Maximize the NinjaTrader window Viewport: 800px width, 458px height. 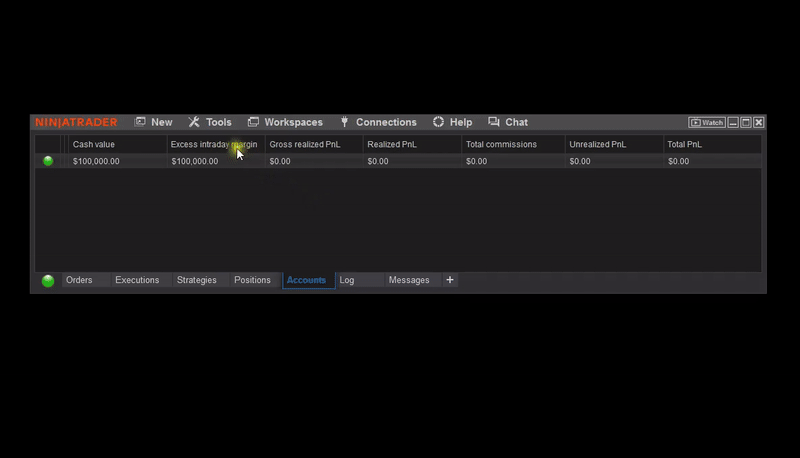[x=746, y=122]
